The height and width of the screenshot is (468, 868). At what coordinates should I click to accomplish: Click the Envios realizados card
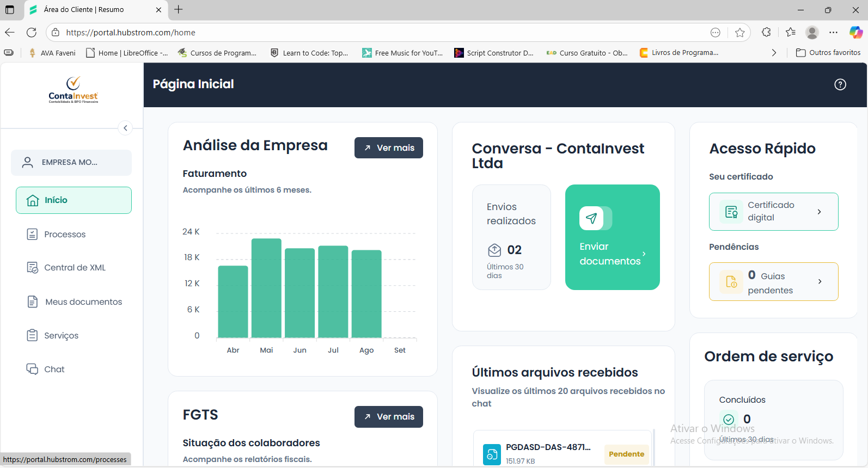pyautogui.click(x=511, y=237)
